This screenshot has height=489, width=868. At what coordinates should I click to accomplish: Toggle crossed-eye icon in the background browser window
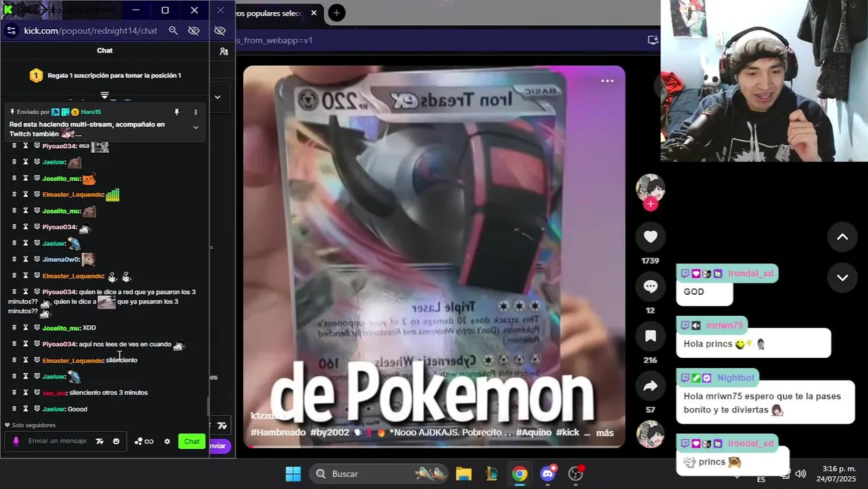tap(219, 31)
